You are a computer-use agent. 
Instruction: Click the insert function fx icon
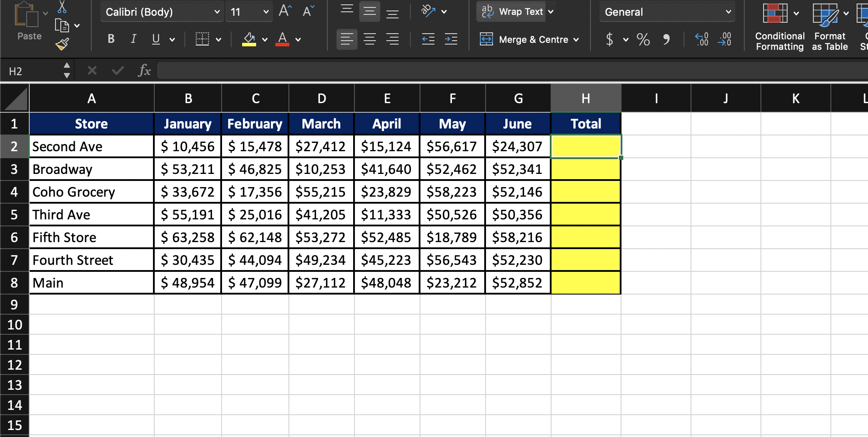pyautogui.click(x=144, y=70)
